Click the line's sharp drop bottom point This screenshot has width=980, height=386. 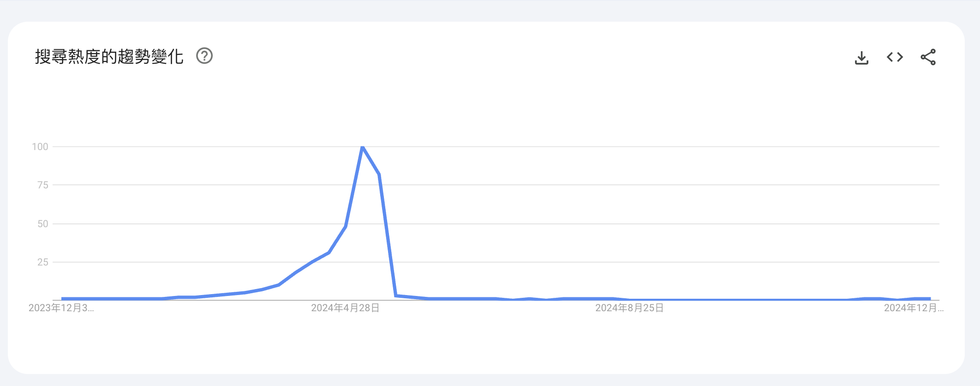pyautogui.click(x=396, y=296)
